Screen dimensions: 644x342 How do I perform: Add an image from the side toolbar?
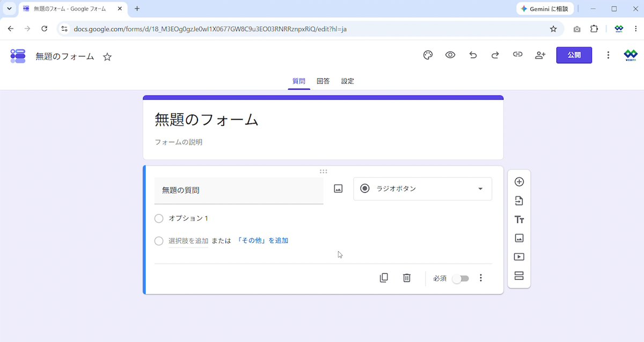[519, 238]
